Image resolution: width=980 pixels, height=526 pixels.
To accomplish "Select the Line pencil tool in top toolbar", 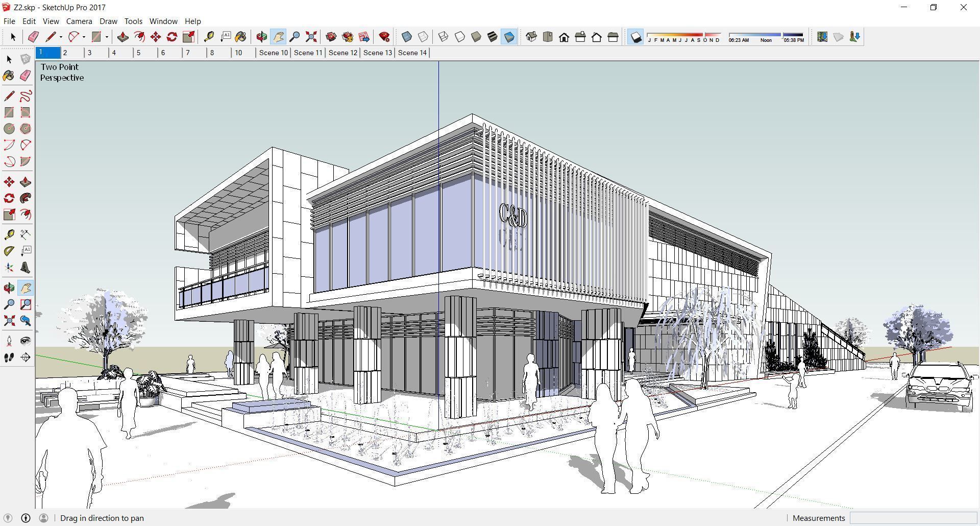I will click(x=51, y=37).
